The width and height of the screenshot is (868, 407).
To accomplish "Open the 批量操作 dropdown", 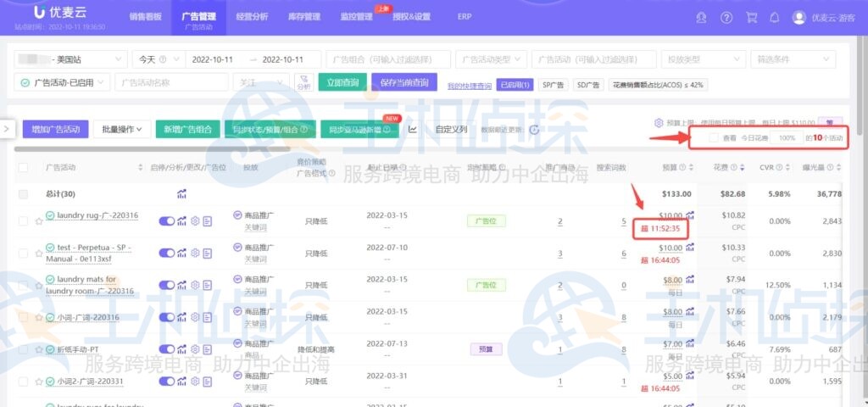I will coord(122,130).
